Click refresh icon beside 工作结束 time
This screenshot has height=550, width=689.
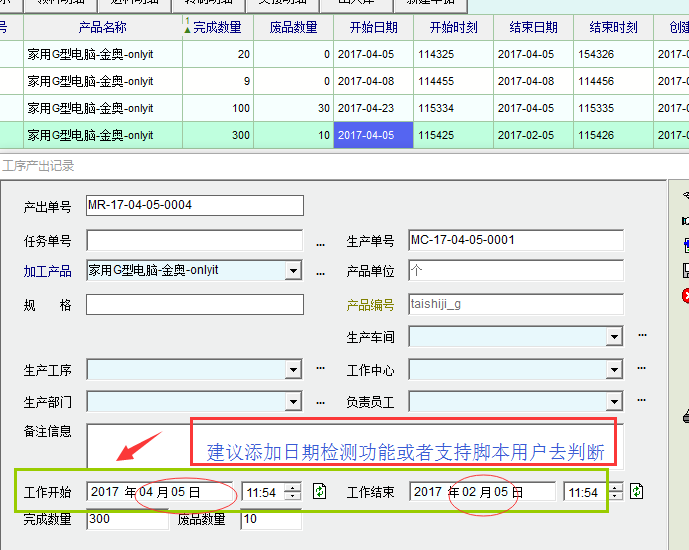[636, 491]
